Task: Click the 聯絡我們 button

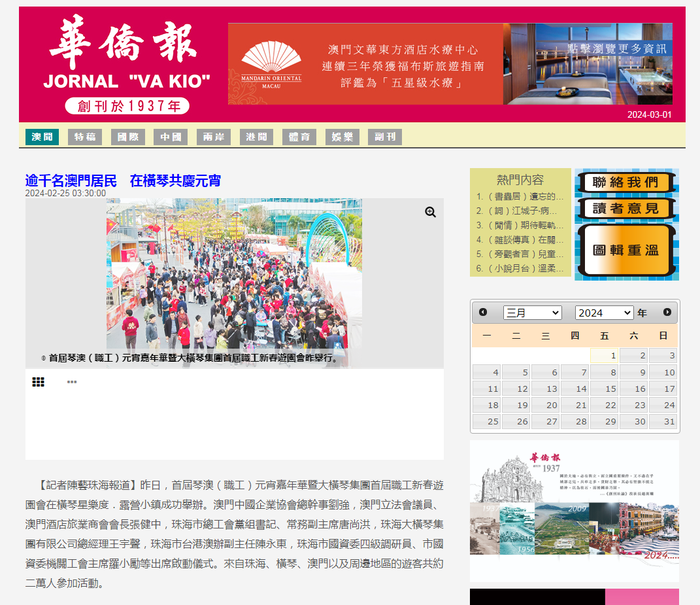Action: [x=625, y=182]
